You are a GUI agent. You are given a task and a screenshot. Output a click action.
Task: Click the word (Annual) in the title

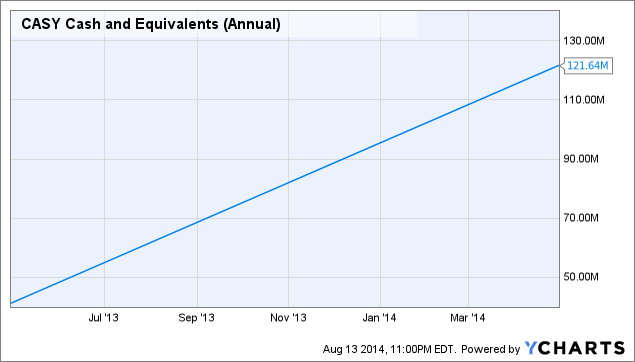(251, 24)
